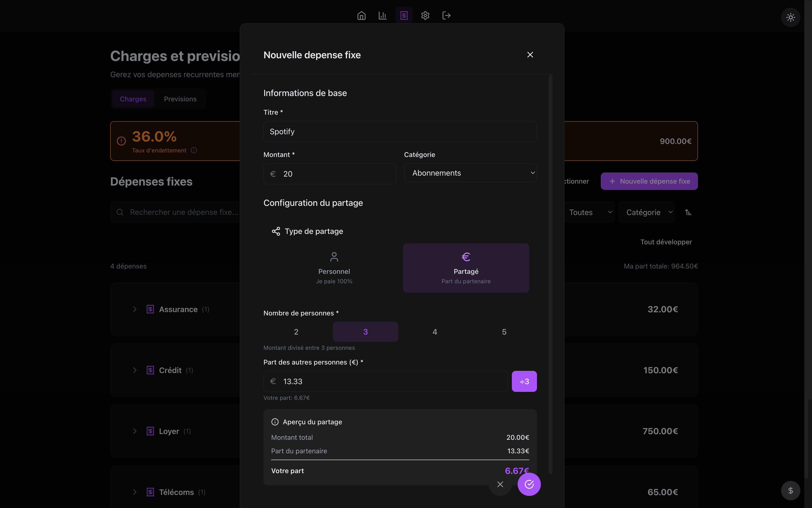Switch to the Charges tab
This screenshot has height=508, width=812.
point(133,99)
